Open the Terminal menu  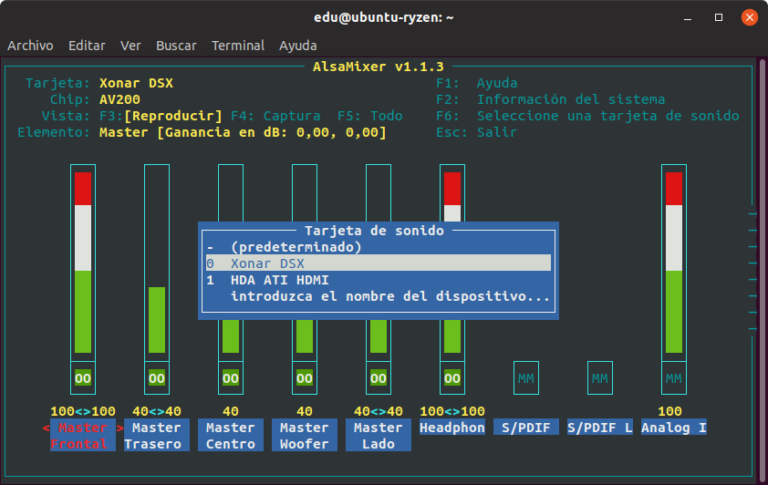238,46
